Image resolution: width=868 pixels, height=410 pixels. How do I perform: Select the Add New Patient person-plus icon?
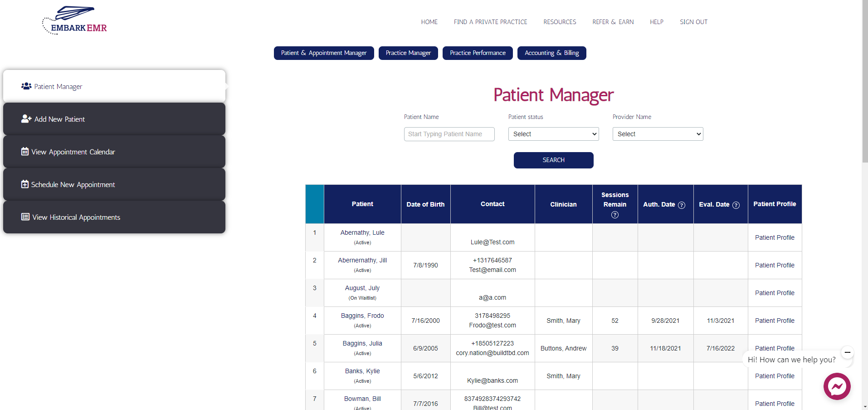click(x=26, y=119)
